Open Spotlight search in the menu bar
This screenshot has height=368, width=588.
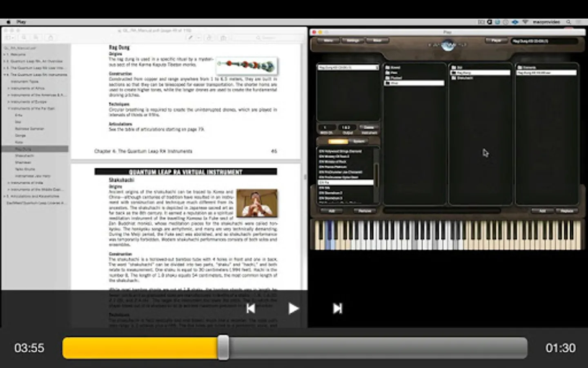click(568, 22)
